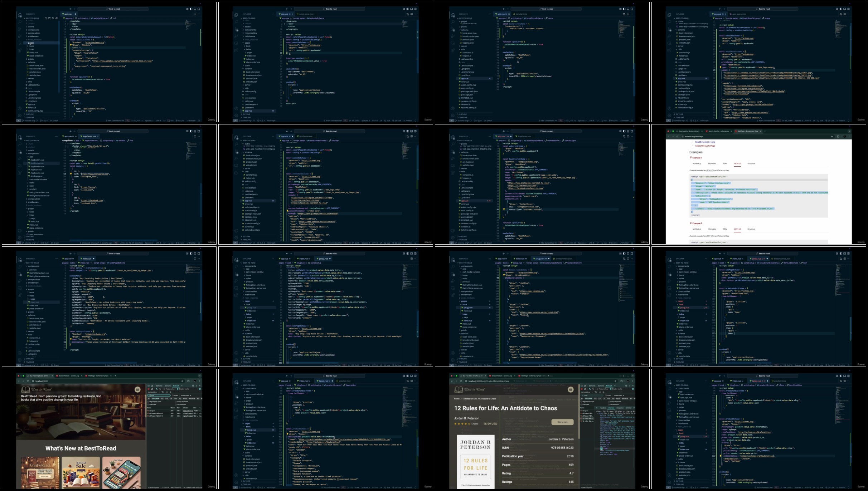The image size is (868, 491).
Task: Open the extensions puzzle icon in the schema.org/WebPage window
Action: 838,137
